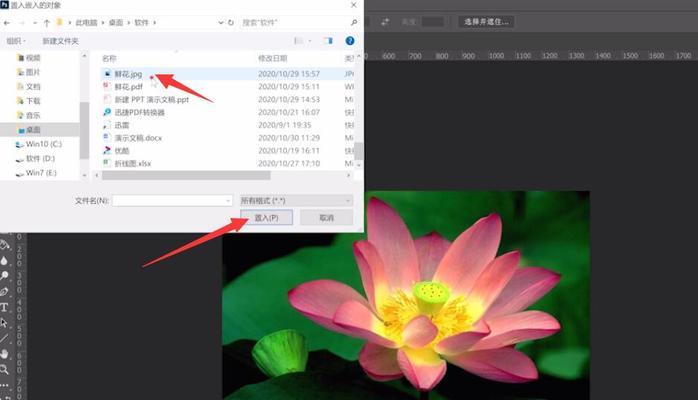The width and height of the screenshot is (698, 400).
Task: Select Win7 (E:) drive in navigation pane
Action: point(36,173)
